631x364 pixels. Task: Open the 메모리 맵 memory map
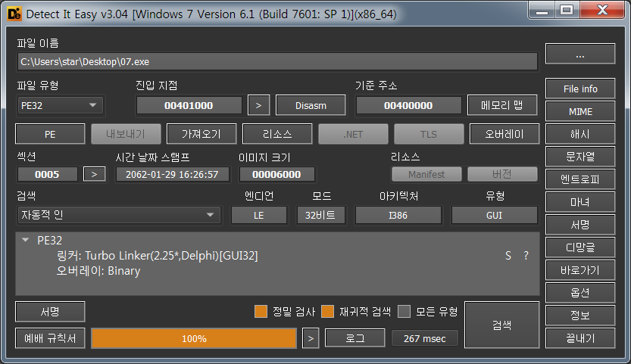click(502, 105)
